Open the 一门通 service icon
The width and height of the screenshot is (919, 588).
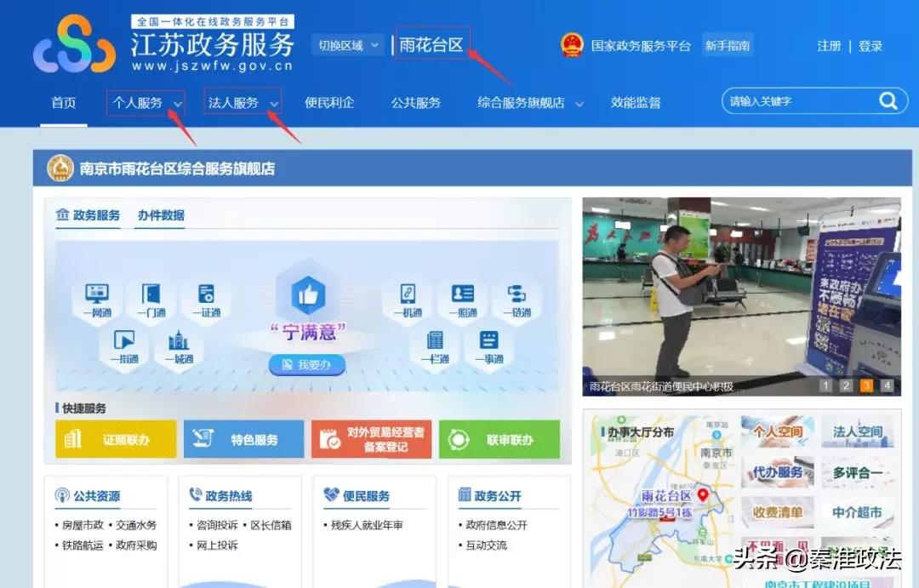click(151, 300)
